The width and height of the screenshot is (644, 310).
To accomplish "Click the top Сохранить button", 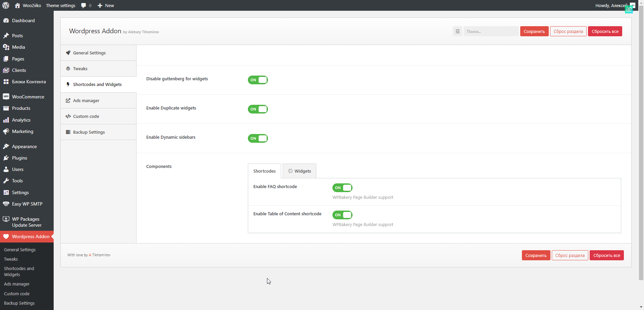I will [534, 31].
